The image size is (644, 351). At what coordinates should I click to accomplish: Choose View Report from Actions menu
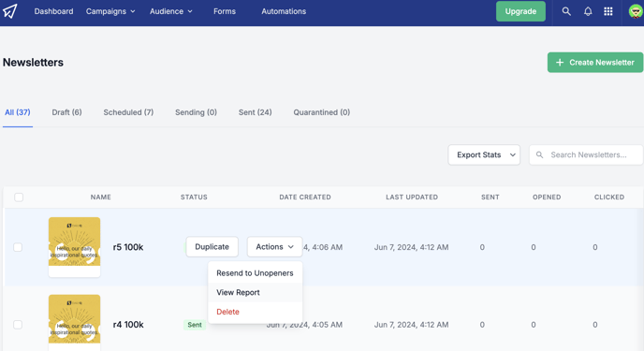click(x=255, y=292)
